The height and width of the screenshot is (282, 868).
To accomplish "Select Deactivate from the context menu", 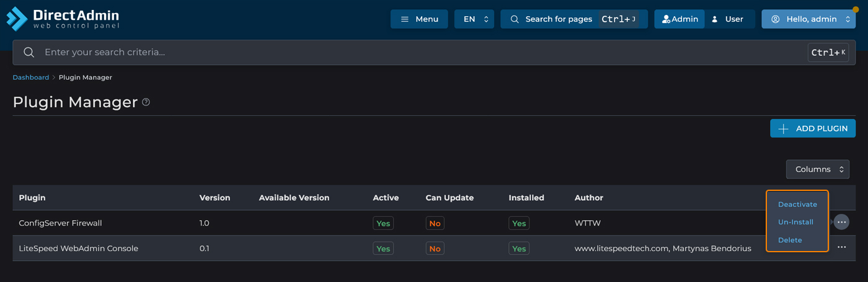I will coord(797,205).
